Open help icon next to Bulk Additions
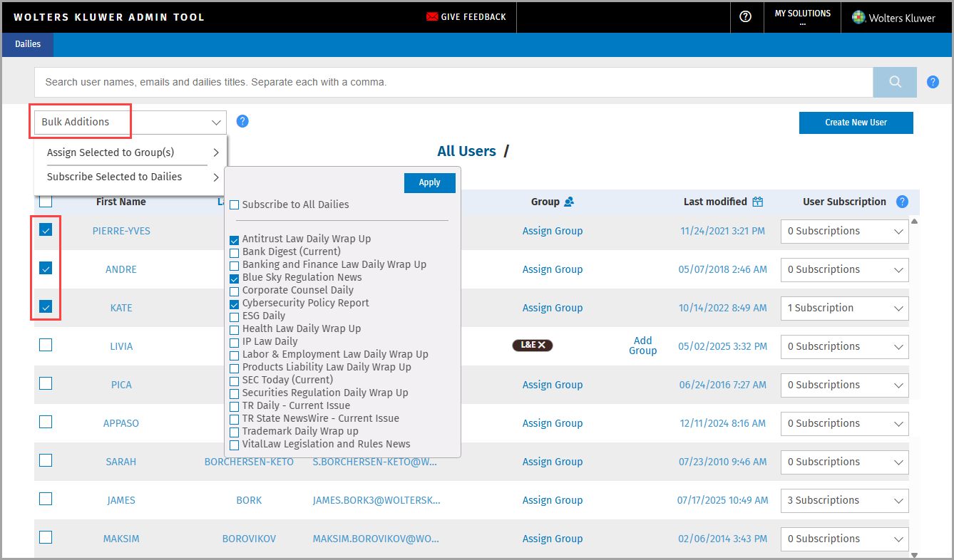Image resolution: width=954 pixels, height=560 pixels. pyautogui.click(x=242, y=121)
